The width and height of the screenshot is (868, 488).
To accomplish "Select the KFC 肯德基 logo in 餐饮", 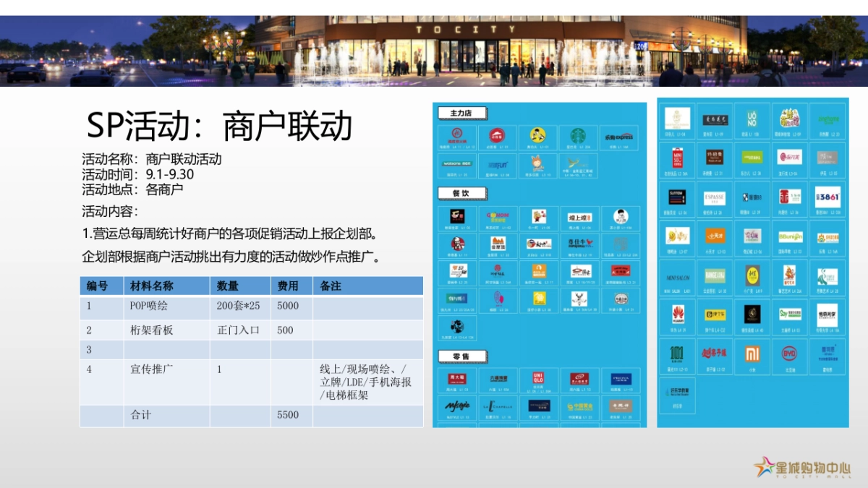I will [456, 245].
